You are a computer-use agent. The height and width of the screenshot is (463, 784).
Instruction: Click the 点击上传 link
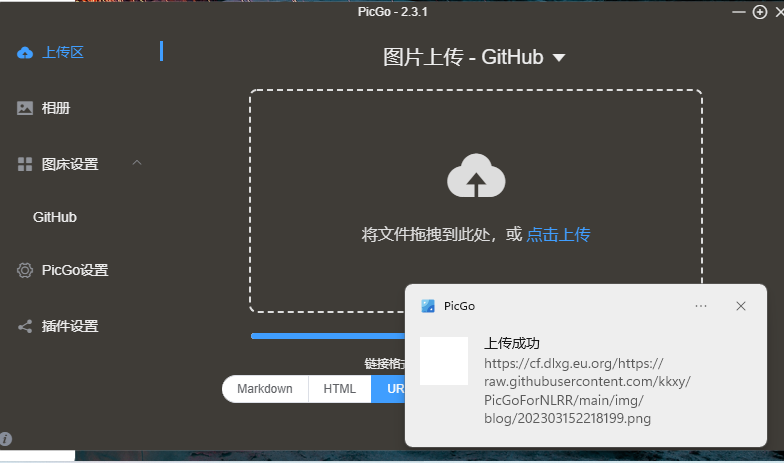558,234
